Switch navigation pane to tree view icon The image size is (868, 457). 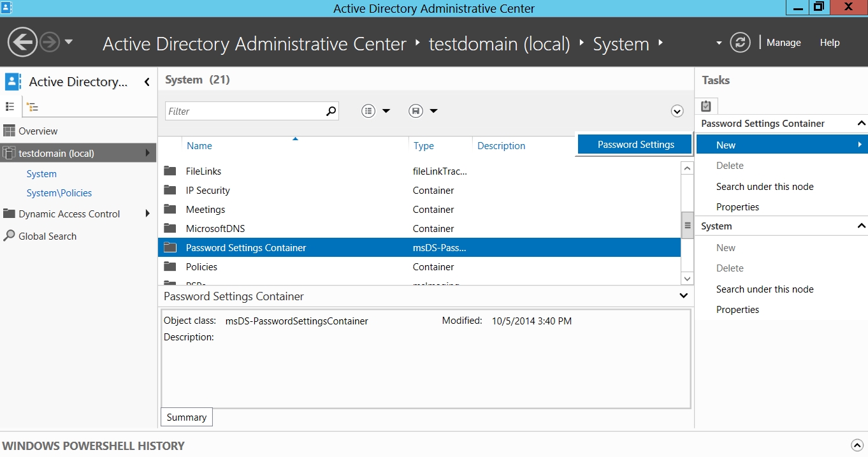tap(33, 107)
